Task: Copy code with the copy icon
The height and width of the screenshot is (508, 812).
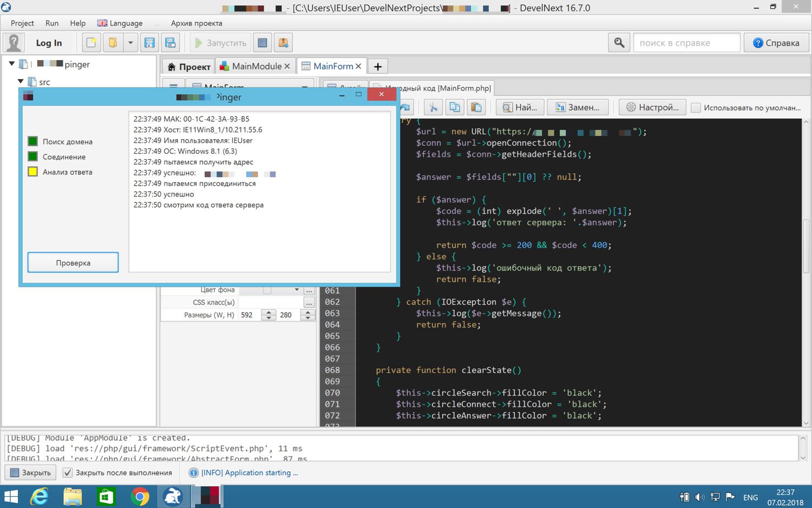Action: tap(455, 107)
